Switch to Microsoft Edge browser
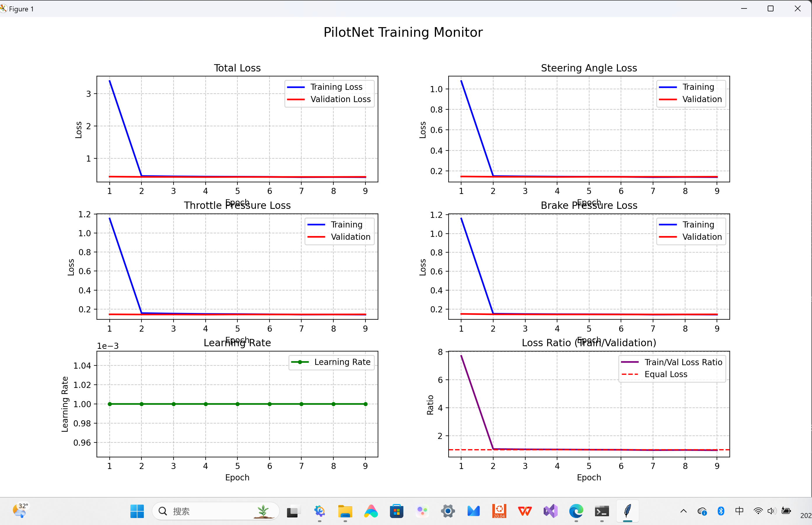 [x=576, y=511]
